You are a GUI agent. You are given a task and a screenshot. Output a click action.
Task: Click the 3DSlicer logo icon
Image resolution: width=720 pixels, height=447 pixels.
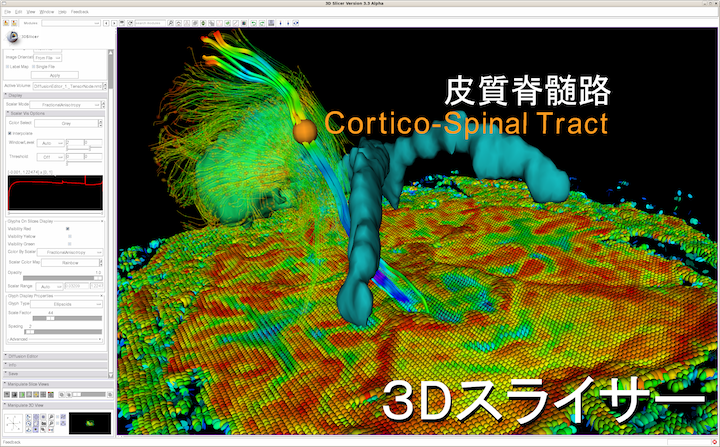click(14, 38)
